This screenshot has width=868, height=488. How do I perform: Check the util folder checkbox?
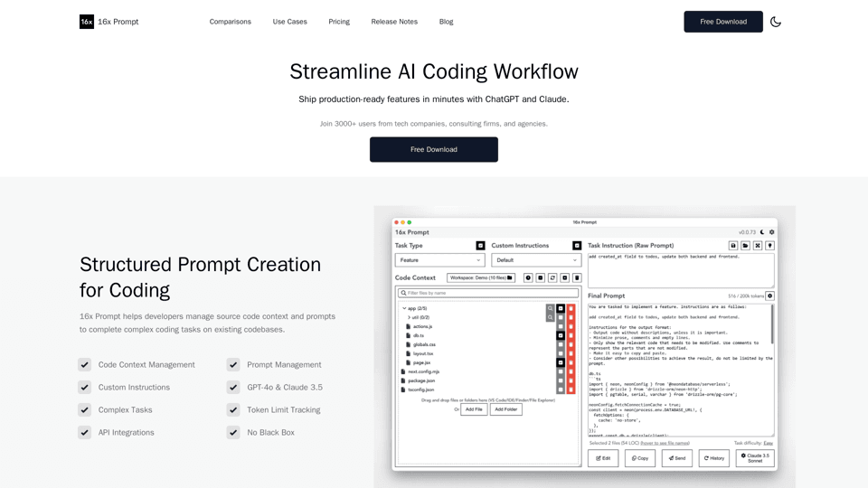tap(561, 317)
